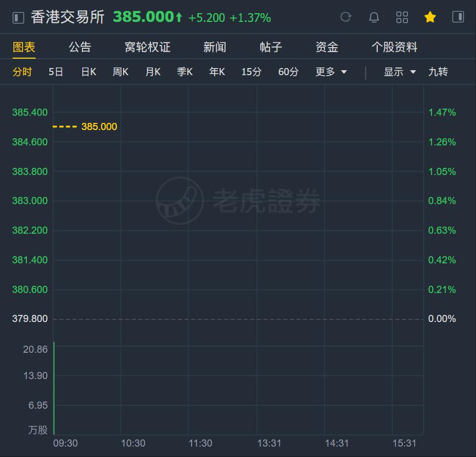Image resolution: width=476 pixels, height=457 pixels.
Task: Open the 帖子 tab
Action: [271, 47]
